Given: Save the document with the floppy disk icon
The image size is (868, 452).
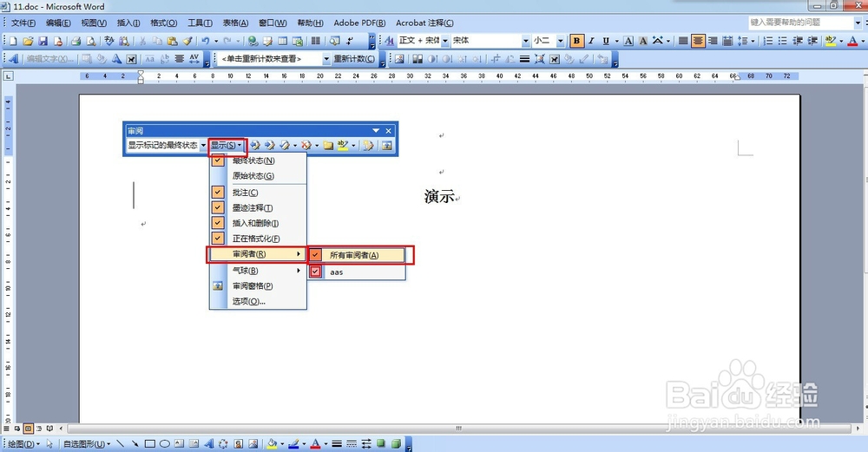Looking at the screenshot, I should pyautogui.click(x=43, y=41).
